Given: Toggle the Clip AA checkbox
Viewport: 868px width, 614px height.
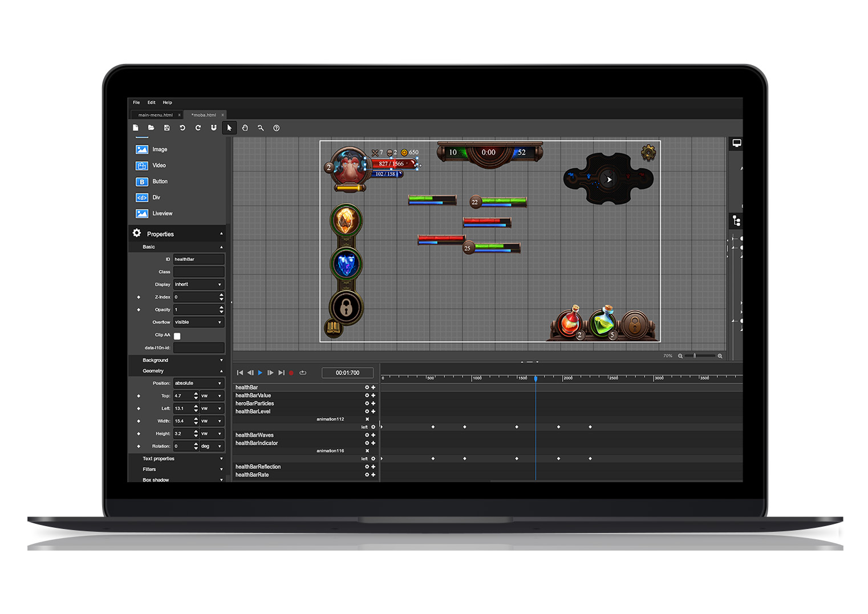Looking at the screenshot, I should pos(177,336).
